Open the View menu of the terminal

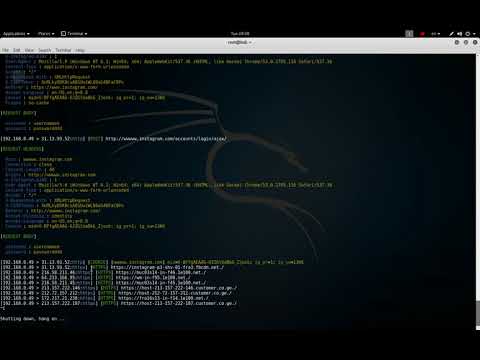pyautogui.click(x=29, y=50)
